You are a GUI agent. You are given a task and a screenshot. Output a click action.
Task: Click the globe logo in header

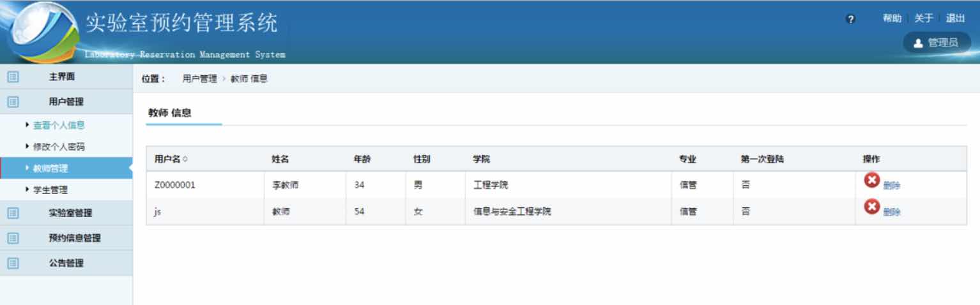tap(40, 32)
